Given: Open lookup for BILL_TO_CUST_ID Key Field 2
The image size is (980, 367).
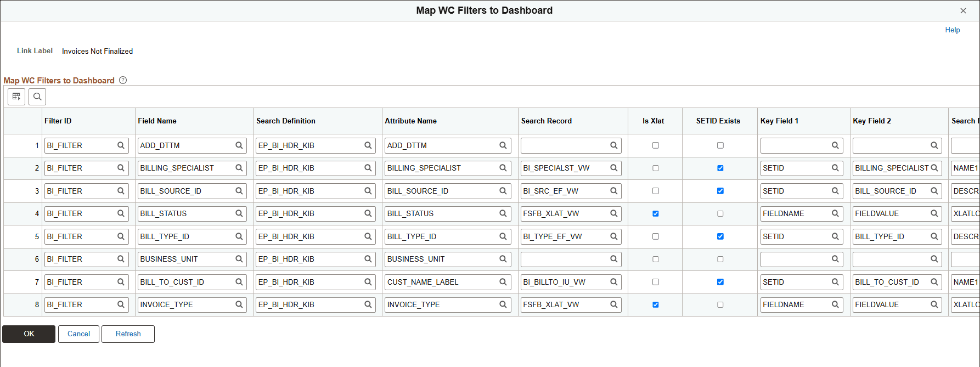Looking at the screenshot, I should [934, 282].
